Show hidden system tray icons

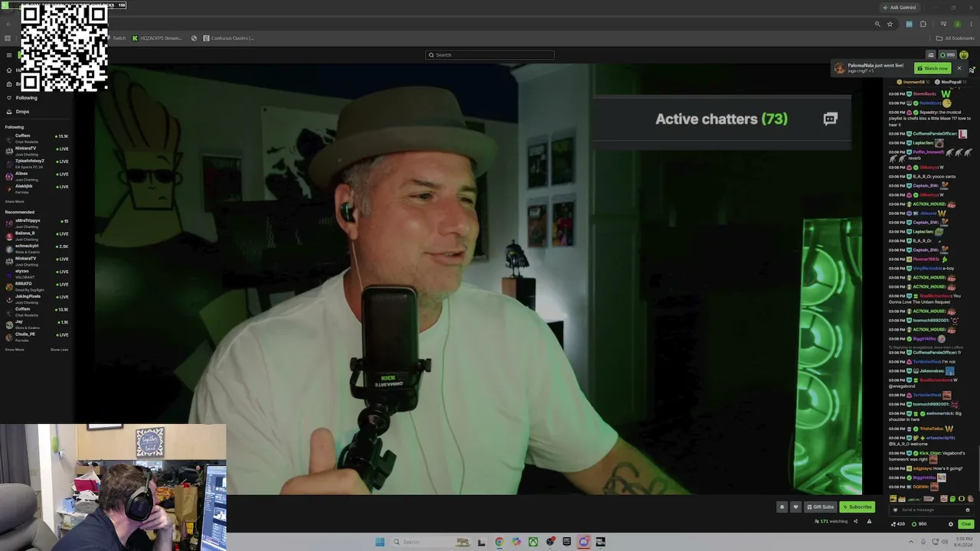[912, 542]
